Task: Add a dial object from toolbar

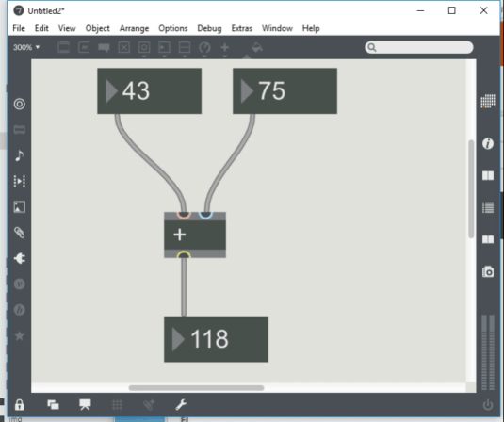Action: click(204, 47)
